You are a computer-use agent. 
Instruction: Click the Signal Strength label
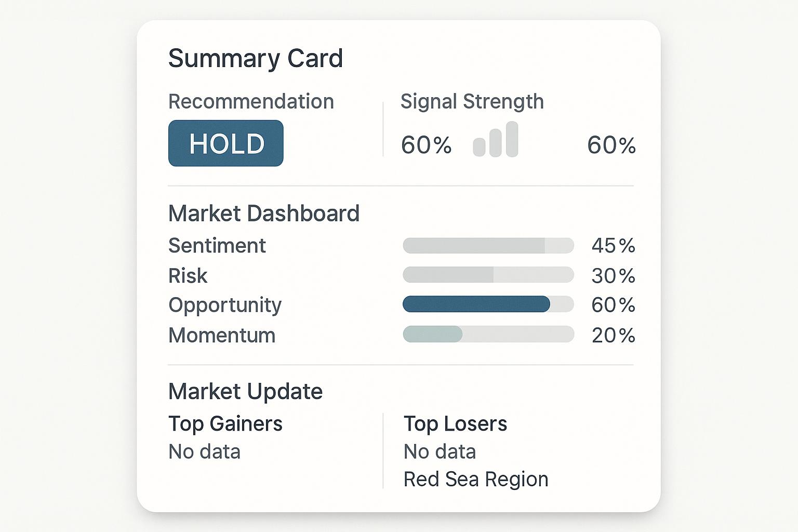[472, 102]
